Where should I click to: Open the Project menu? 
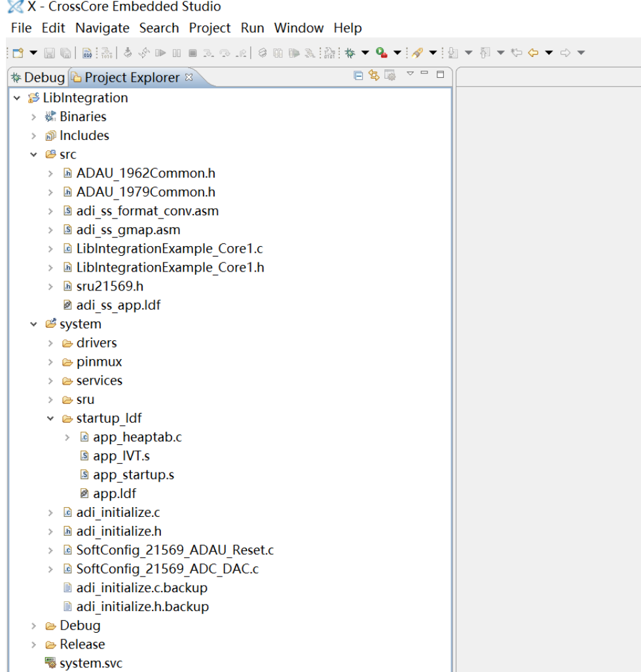click(210, 28)
